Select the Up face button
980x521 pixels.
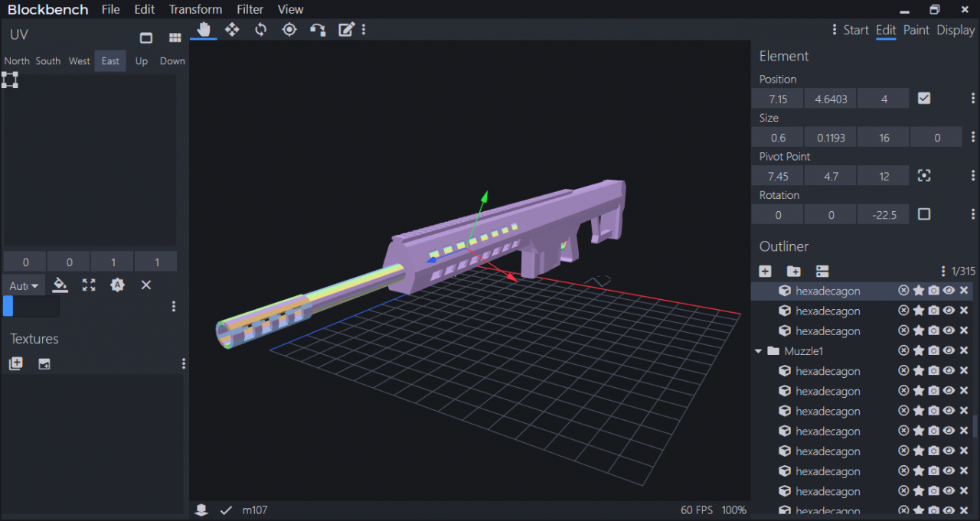point(142,61)
